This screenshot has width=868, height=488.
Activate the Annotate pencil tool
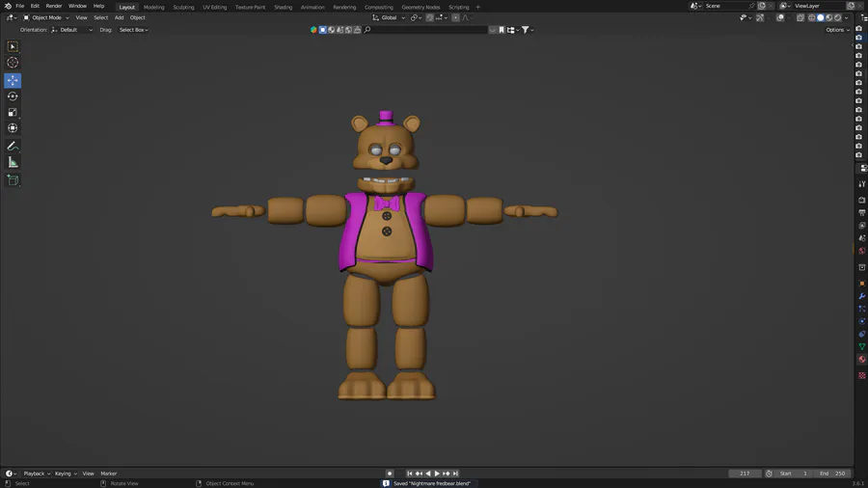point(13,146)
